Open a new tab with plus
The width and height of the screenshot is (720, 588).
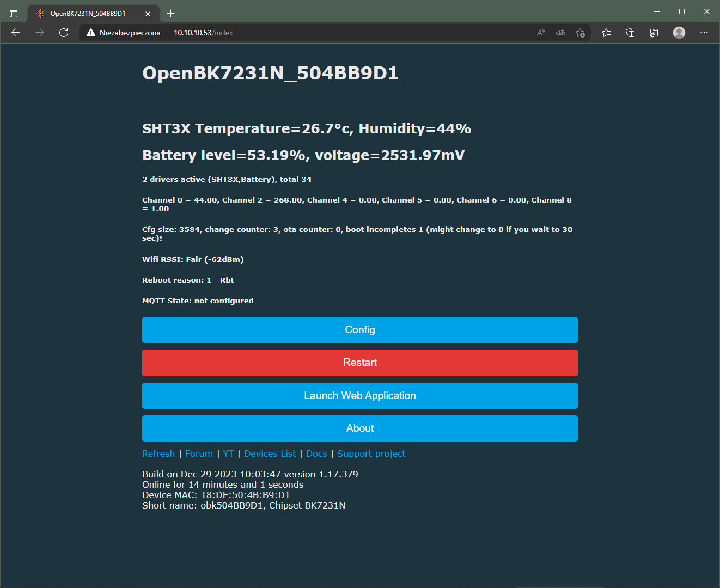pos(170,13)
